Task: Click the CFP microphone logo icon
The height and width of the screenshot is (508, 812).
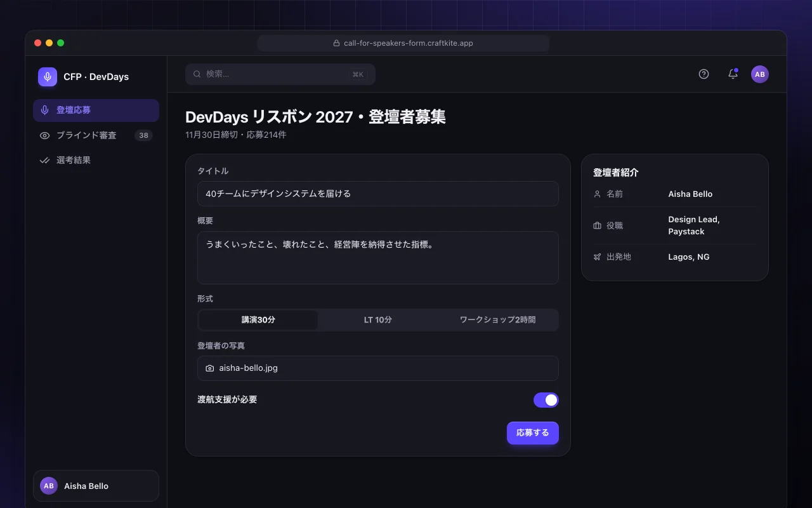Action: click(48, 77)
